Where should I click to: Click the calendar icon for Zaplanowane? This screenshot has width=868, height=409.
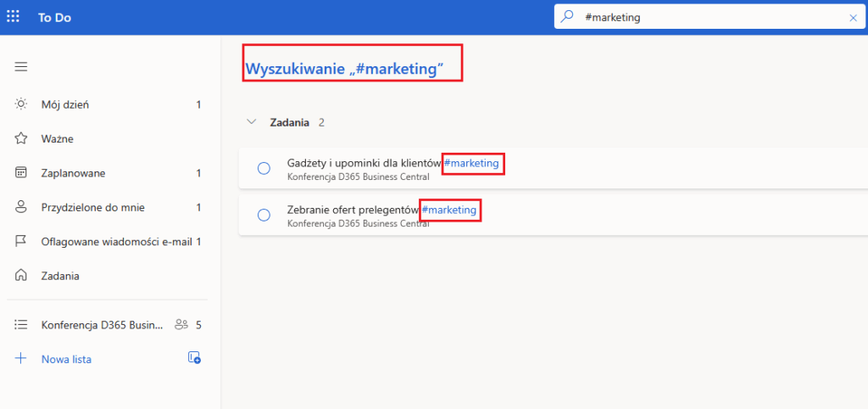[x=21, y=173]
